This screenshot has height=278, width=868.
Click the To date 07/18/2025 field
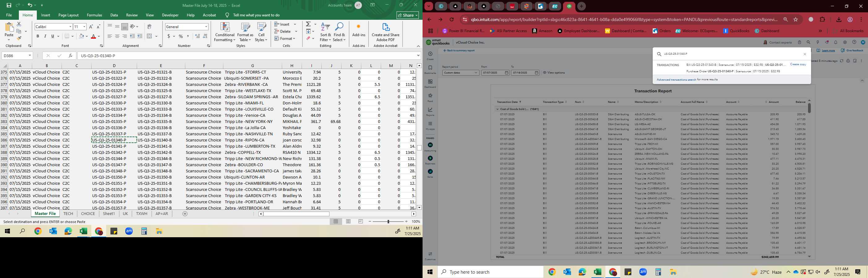[x=525, y=73]
